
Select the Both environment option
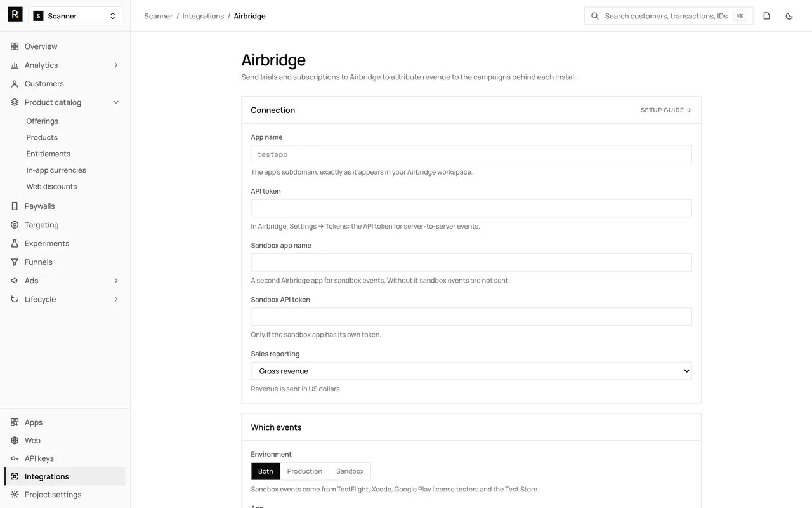pos(266,471)
